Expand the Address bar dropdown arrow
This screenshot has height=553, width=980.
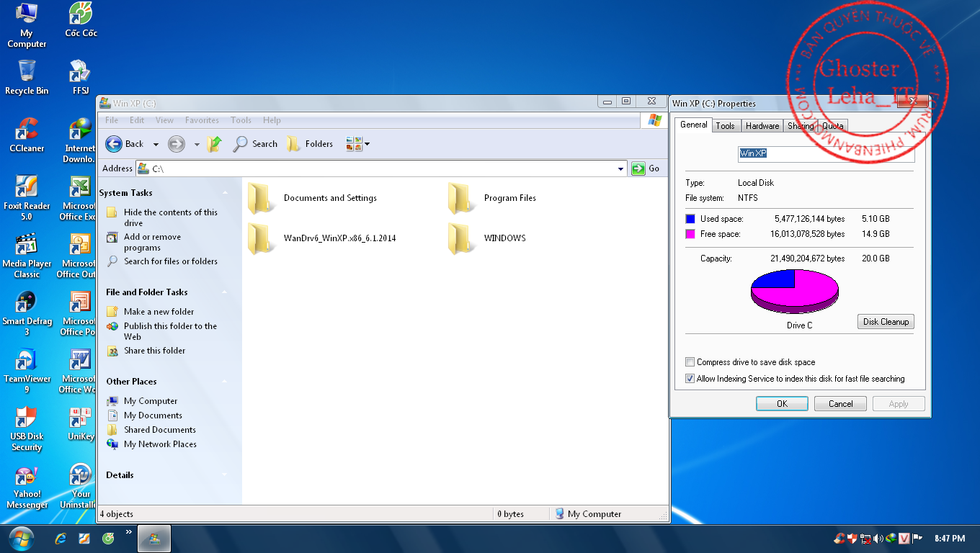pyautogui.click(x=621, y=168)
